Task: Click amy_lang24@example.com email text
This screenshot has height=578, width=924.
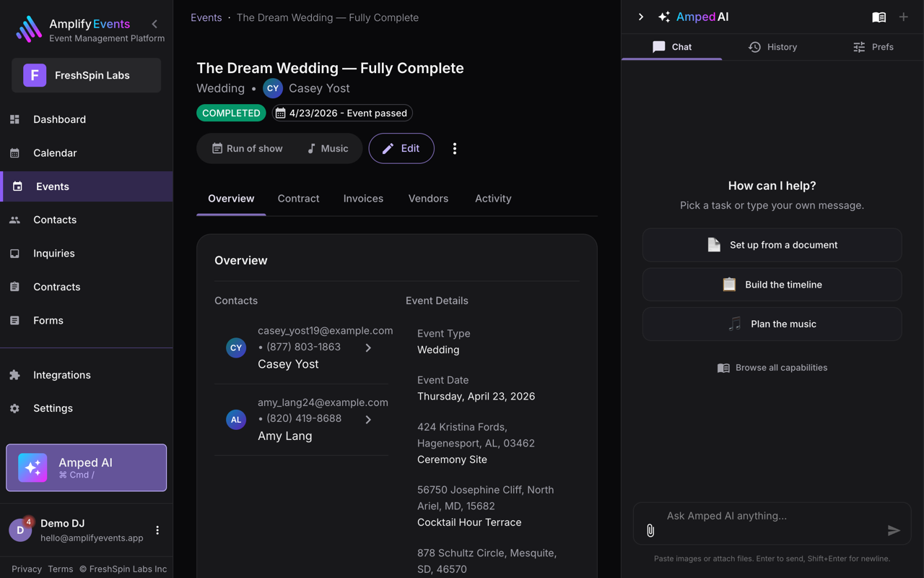Action: pyautogui.click(x=323, y=402)
